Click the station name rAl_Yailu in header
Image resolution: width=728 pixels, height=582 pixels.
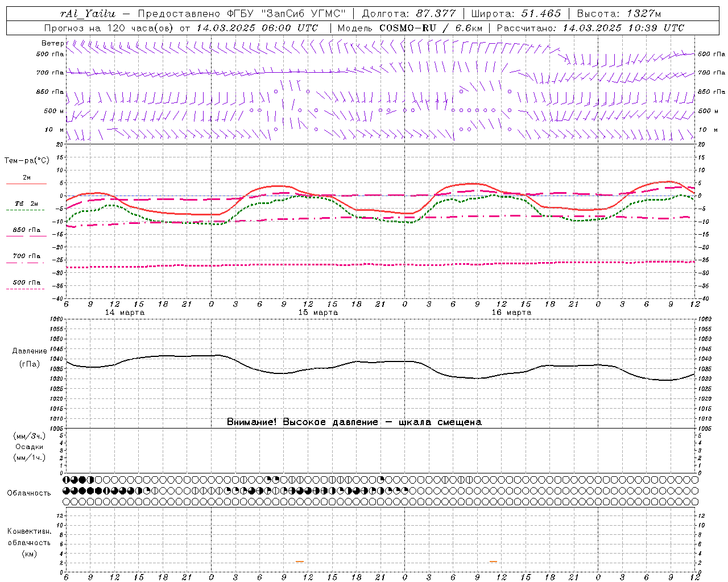click(87, 14)
